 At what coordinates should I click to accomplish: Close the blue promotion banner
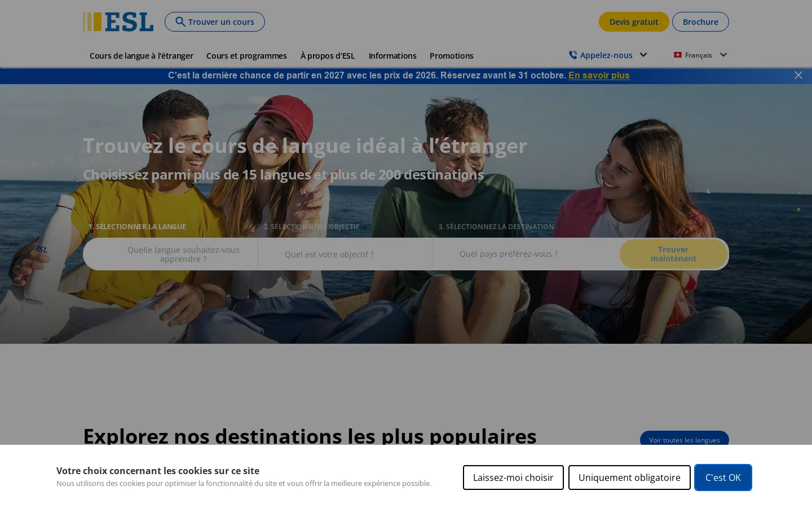798,75
